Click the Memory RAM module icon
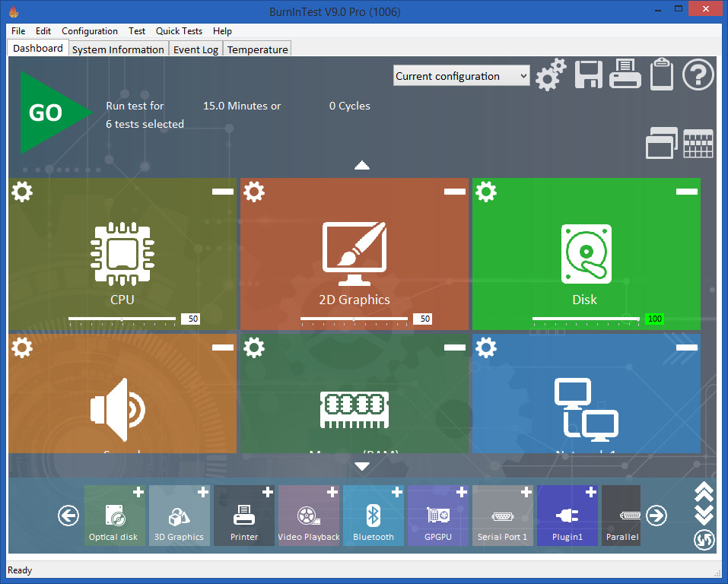Viewport: 728px width, 584px height. point(354,409)
